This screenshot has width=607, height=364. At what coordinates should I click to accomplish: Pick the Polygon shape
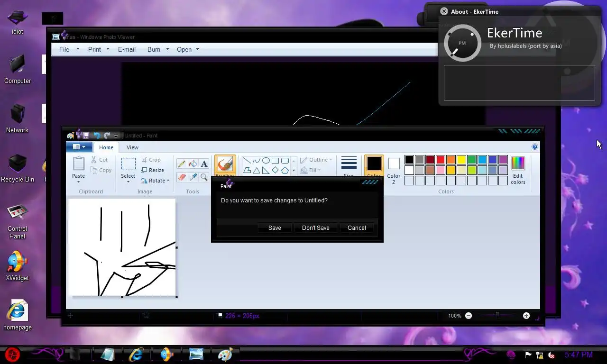pos(247,170)
